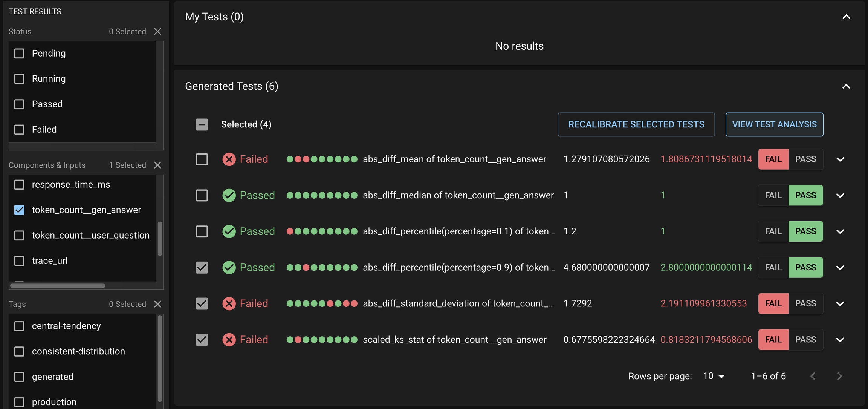Click Recalibrate Selected Tests button
The height and width of the screenshot is (409, 868).
coord(636,124)
